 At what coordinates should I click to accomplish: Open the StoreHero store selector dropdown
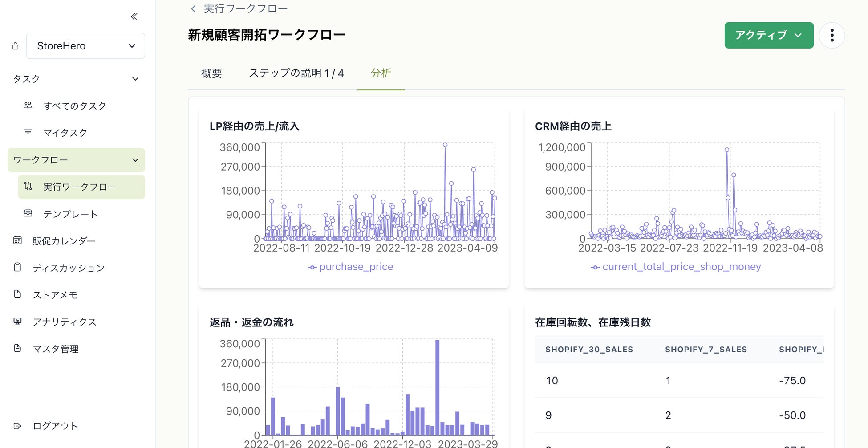click(85, 46)
